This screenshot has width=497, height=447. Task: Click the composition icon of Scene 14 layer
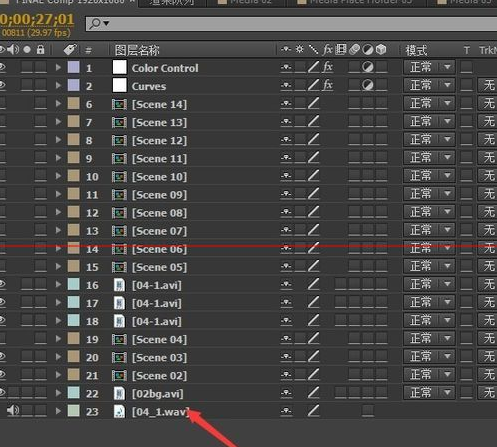(119, 105)
